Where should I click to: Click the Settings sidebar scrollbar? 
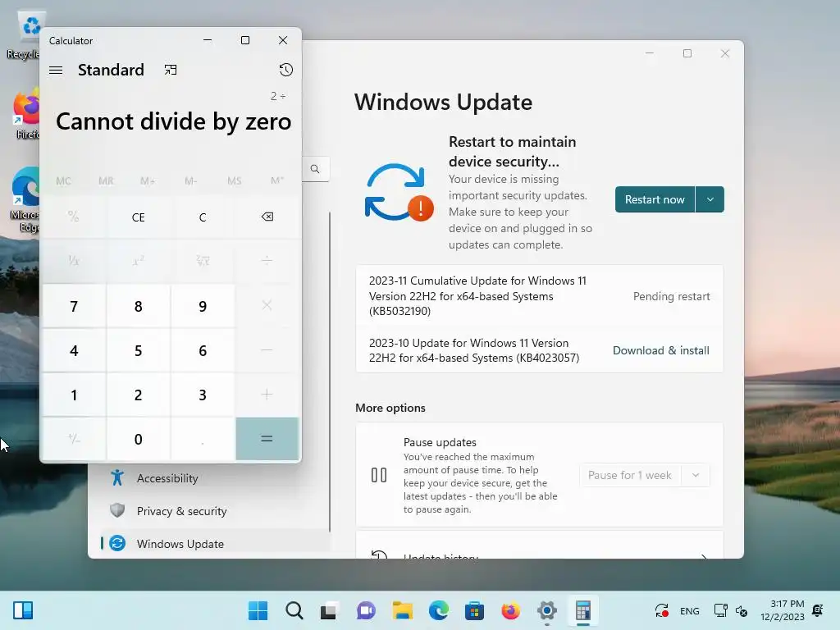click(x=330, y=372)
